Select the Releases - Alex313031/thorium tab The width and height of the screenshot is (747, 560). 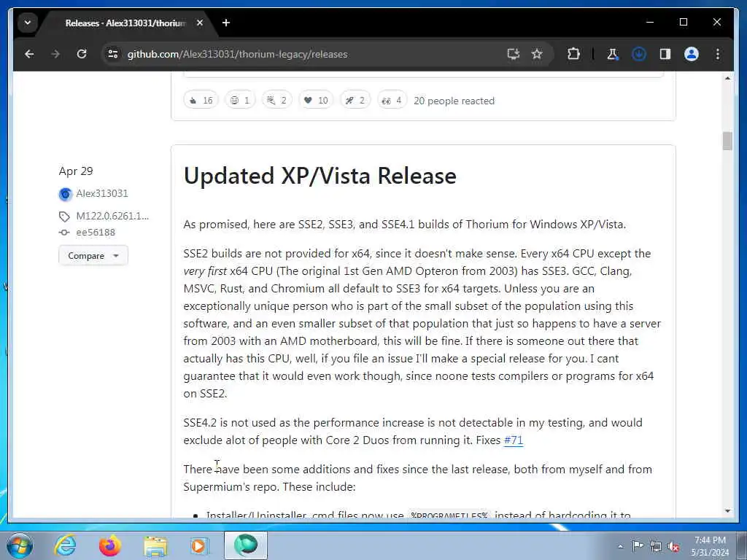coord(125,23)
